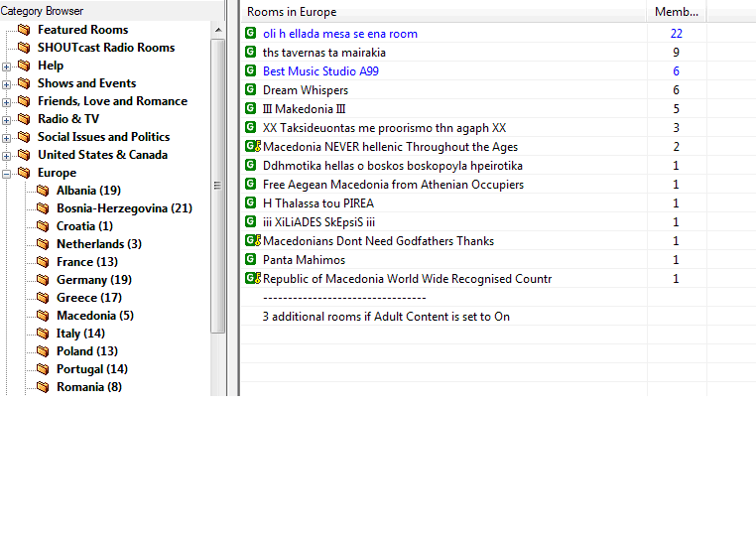Select the 'France (13)' subcategory
Viewport: 756px width, 540px height.
pyautogui.click(x=86, y=262)
